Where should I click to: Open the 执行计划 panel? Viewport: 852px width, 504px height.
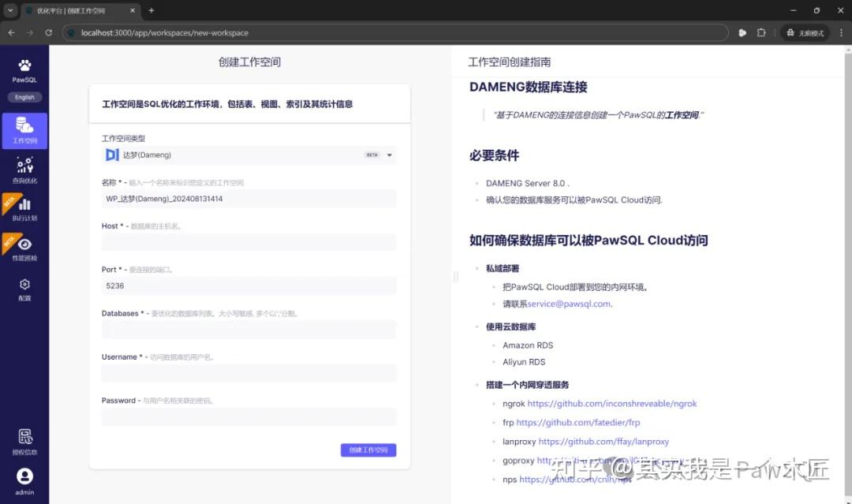tap(24, 209)
